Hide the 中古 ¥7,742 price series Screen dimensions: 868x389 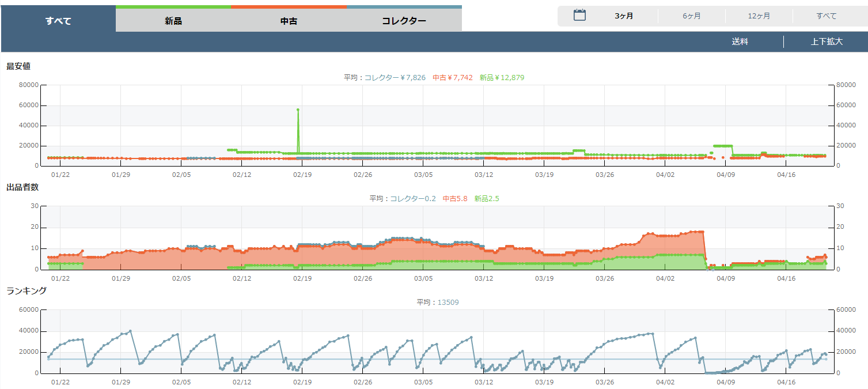452,78
